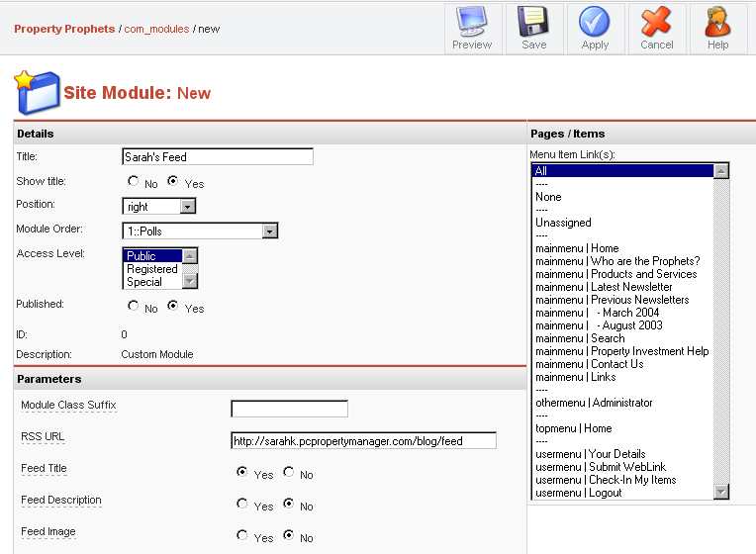Set Show title to Yes
Viewport: 756px width, 554px height.
(172, 181)
